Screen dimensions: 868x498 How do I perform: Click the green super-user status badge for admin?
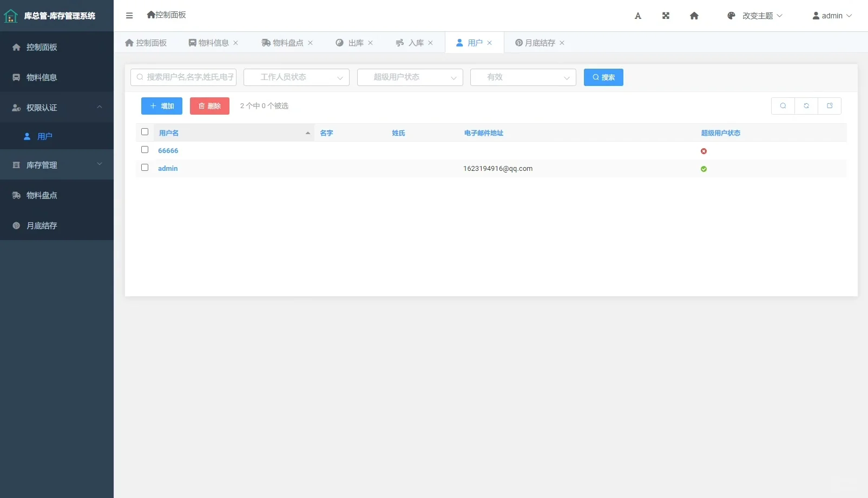click(703, 169)
